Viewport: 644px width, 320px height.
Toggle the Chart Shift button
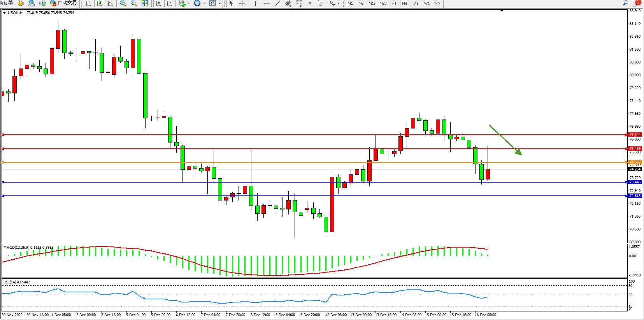[x=169, y=4]
